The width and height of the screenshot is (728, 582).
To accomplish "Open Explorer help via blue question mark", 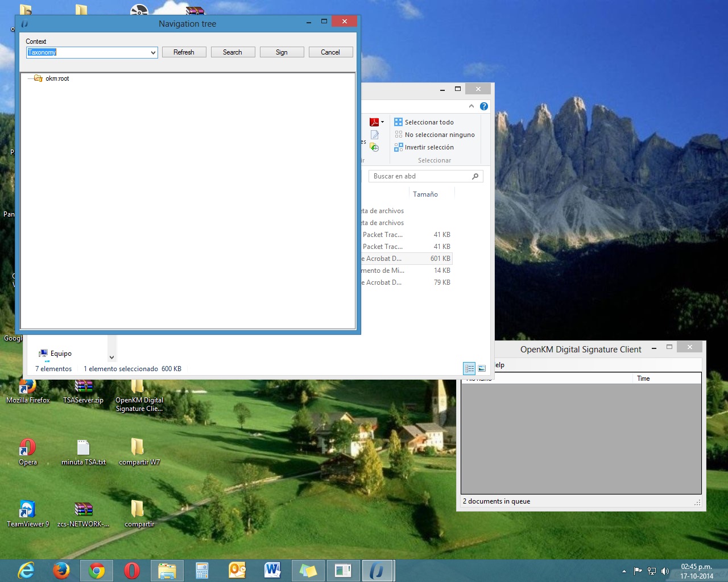I will (x=484, y=106).
